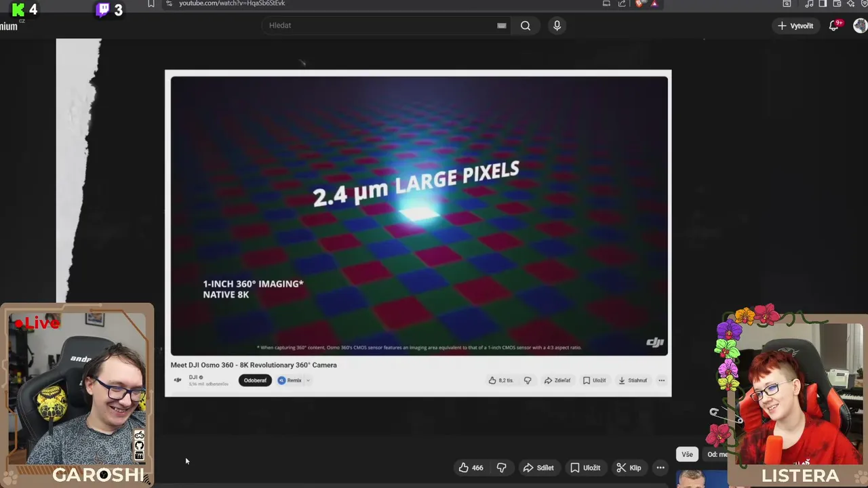
Task: Open the on-screen keyboard icon in search box
Action: 502,26
